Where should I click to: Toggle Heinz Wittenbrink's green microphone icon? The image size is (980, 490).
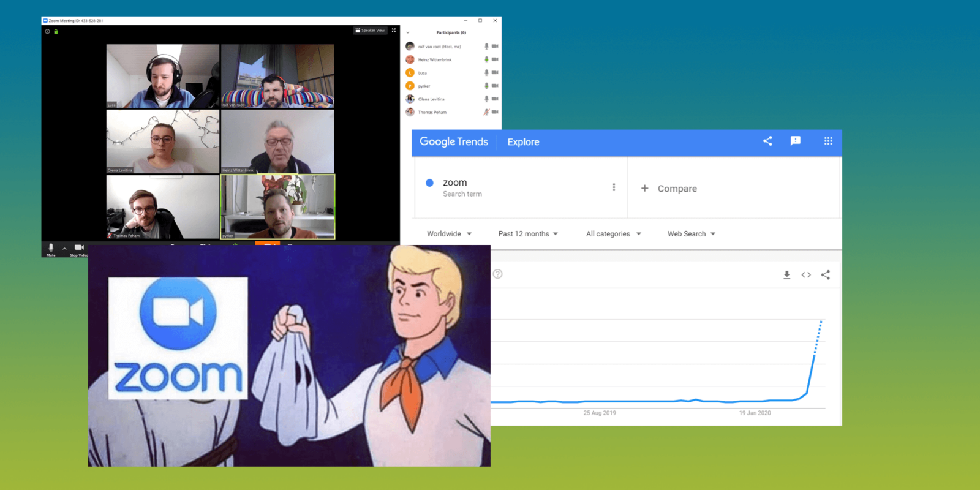[x=486, y=59]
